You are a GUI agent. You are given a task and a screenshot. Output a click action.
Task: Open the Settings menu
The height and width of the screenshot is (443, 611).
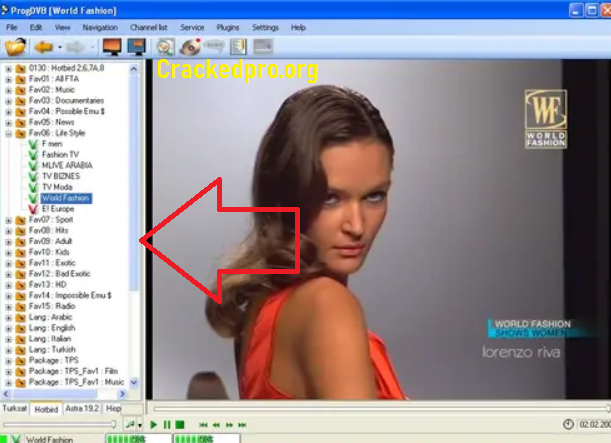click(x=265, y=28)
